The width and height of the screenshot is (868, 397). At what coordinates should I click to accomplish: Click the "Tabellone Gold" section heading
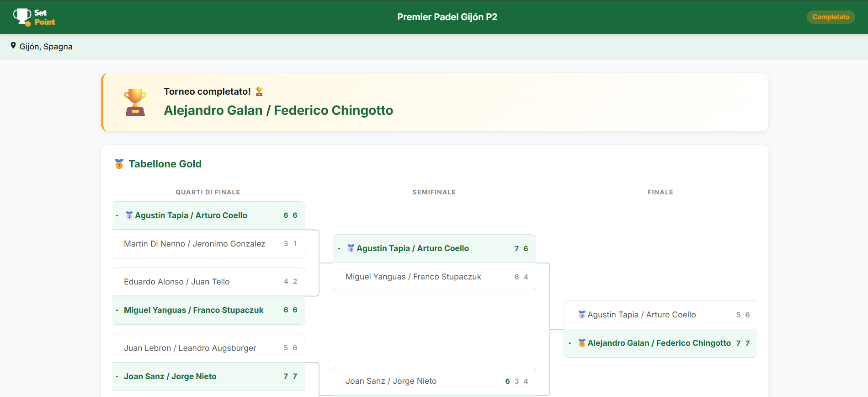coord(165,164)
